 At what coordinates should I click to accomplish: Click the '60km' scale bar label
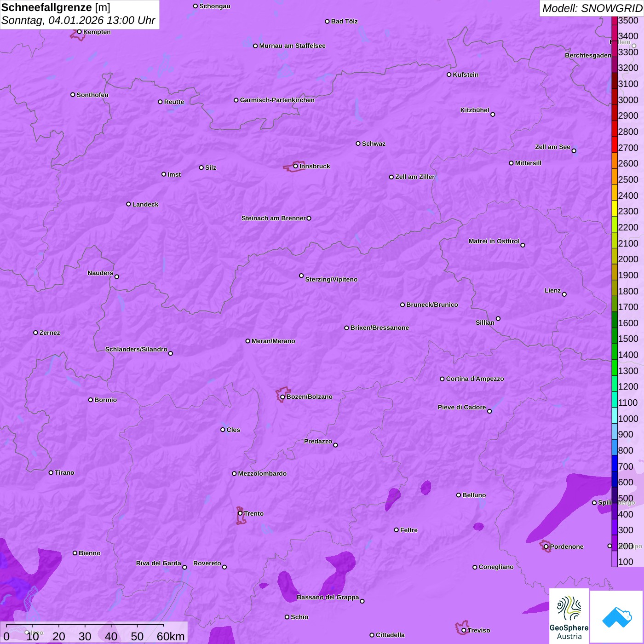(171, 636)
